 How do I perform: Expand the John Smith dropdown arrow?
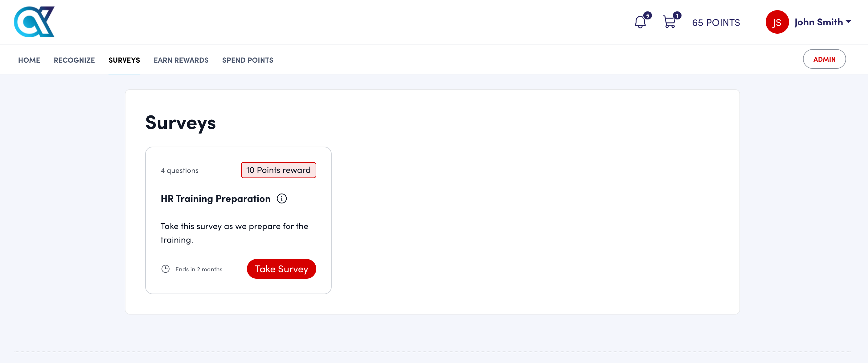coord(849,22)
